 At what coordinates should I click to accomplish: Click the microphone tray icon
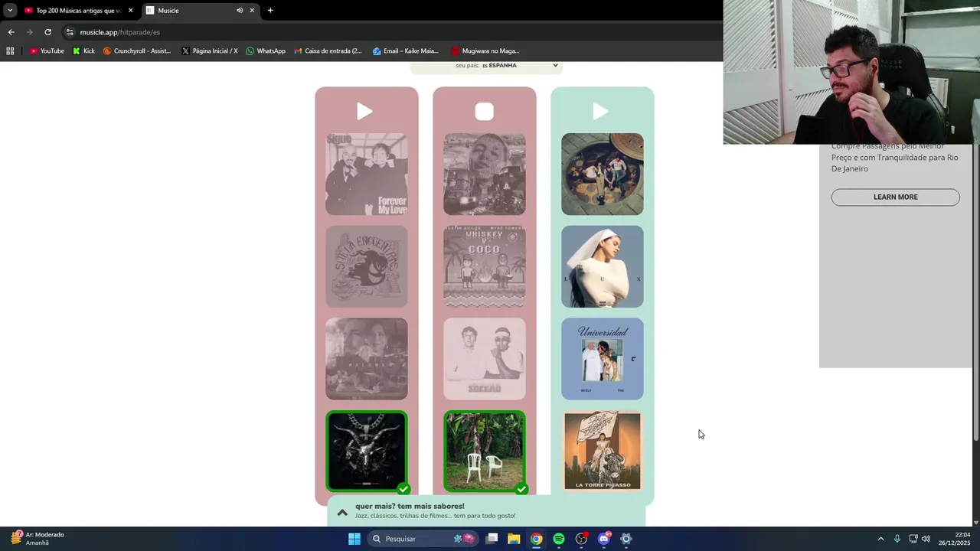click(897, 539)
